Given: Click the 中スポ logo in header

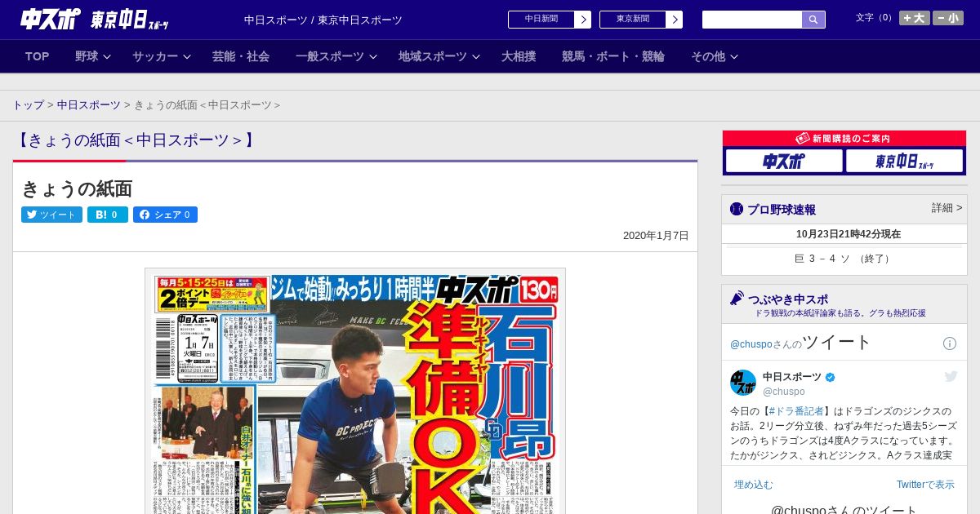Looking at the screenshot, I should pyautogui.click(x=51, y=19).
